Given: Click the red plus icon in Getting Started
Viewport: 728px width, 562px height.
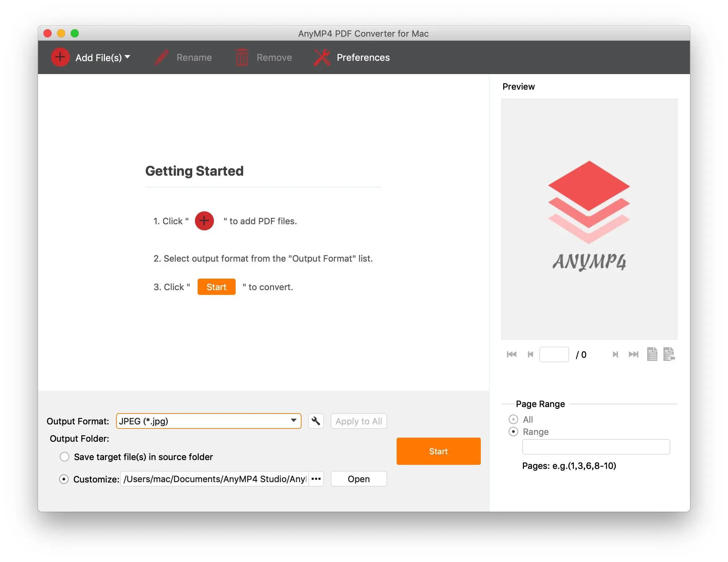Looking at the screenshot, I should coord(204,221).
